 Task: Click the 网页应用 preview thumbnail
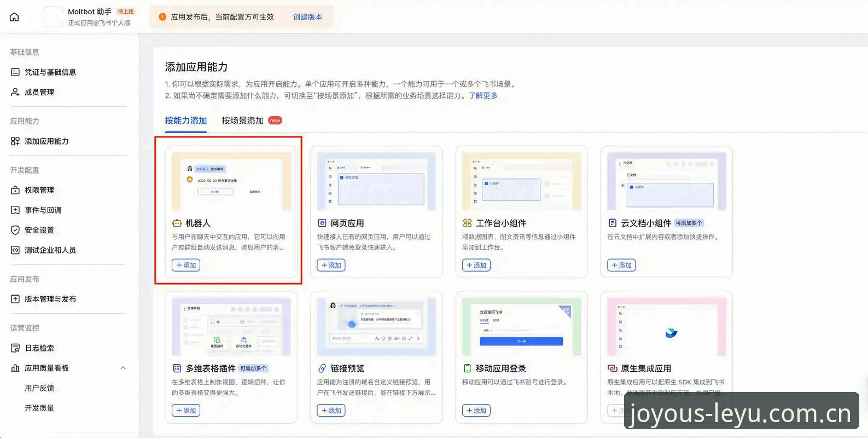coord(376,181)
